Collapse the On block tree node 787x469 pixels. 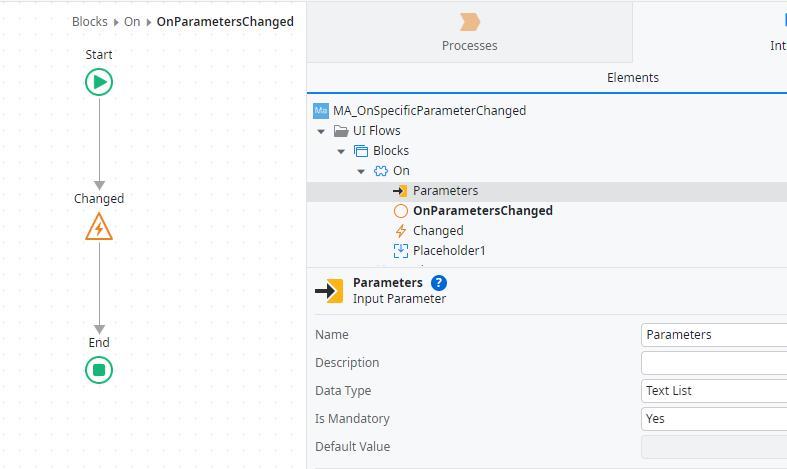(361, 171)
